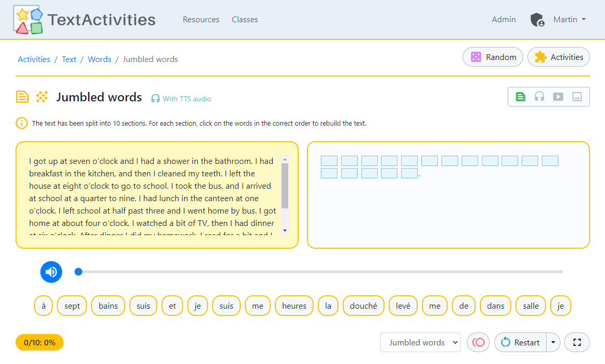Viewport: 605px width, 364px height.
Task: Open fullscreen mode
Action: pos(577,342)
